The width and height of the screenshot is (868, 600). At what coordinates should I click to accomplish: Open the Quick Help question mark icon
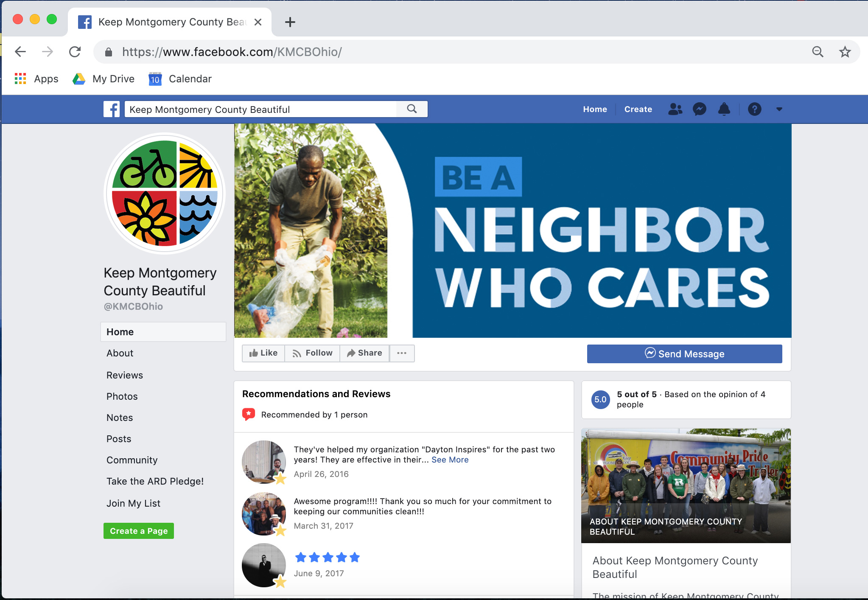pyautogui.click(x=754, y=109)
